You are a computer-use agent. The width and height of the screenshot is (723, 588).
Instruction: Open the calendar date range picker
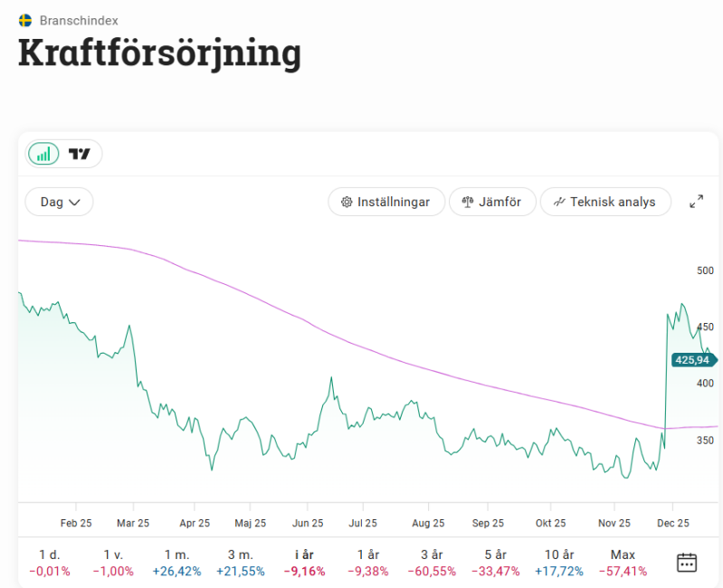687,562
